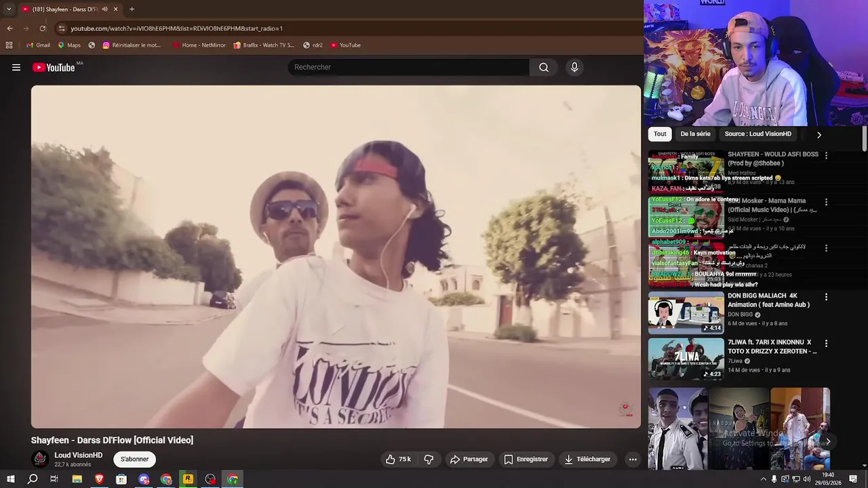Subscribe with the S'abonner button
Viewport: 868px width, 488px height.
click(134, 460)
